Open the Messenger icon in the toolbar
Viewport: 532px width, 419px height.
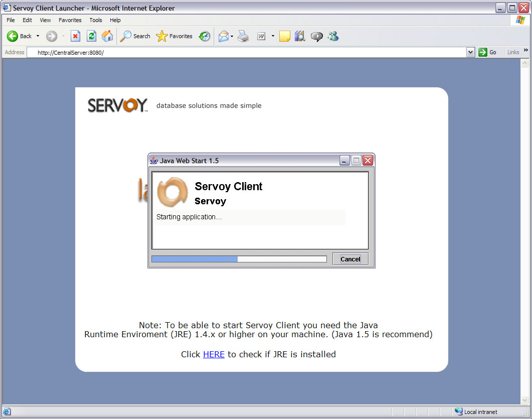tap(333, 36)
